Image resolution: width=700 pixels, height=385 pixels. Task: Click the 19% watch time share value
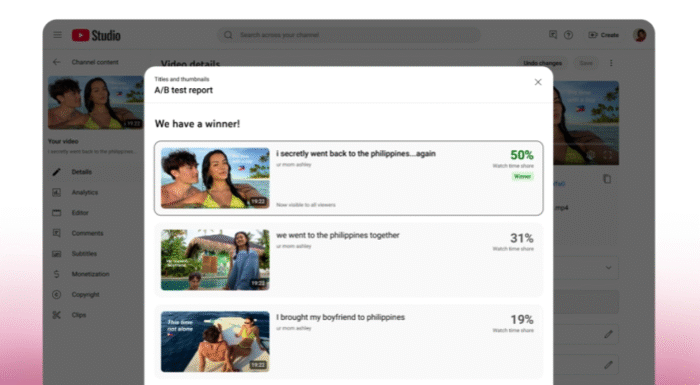(522, 320)
